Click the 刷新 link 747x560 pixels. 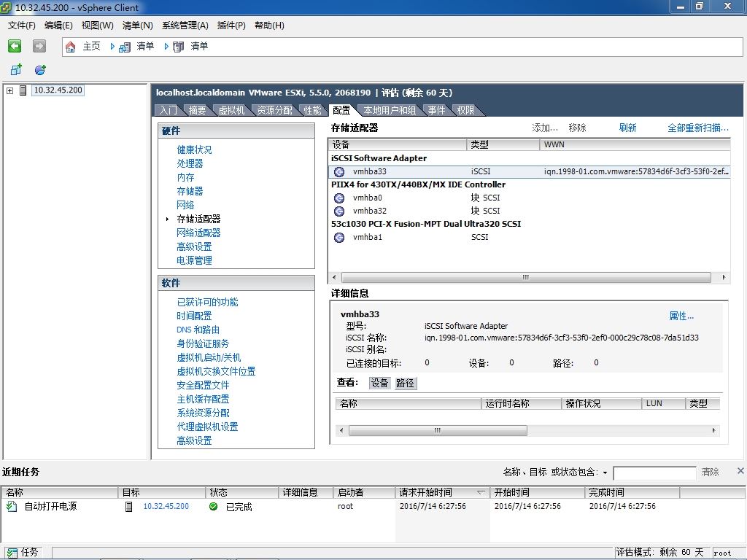click(x=627, y=128)
